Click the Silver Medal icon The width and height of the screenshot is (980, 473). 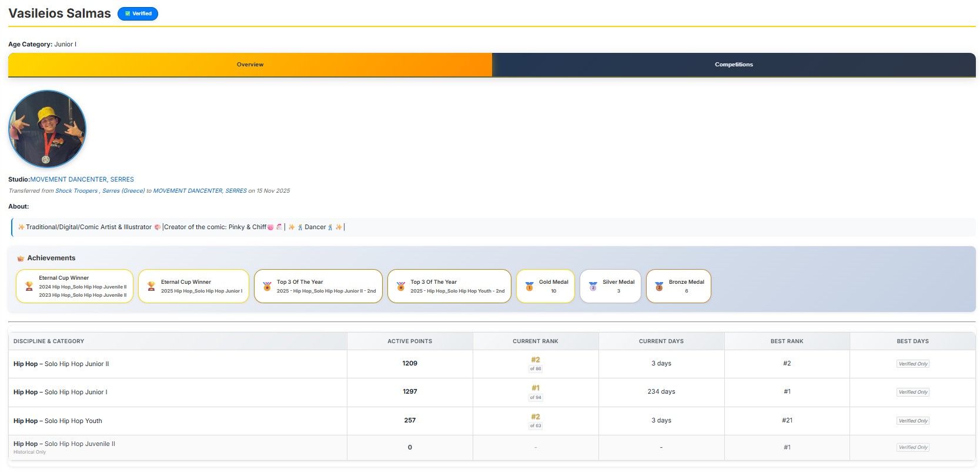point(593,286)
